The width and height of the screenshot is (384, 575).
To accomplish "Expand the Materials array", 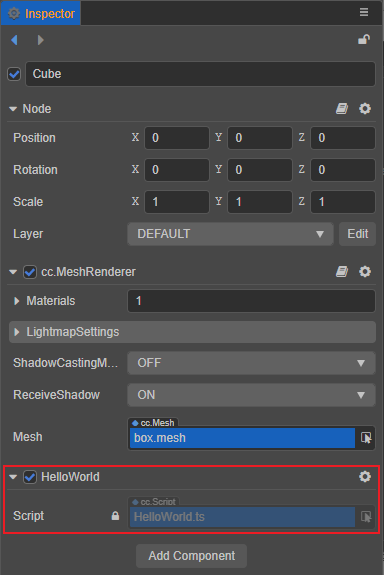I will (17, 301).
